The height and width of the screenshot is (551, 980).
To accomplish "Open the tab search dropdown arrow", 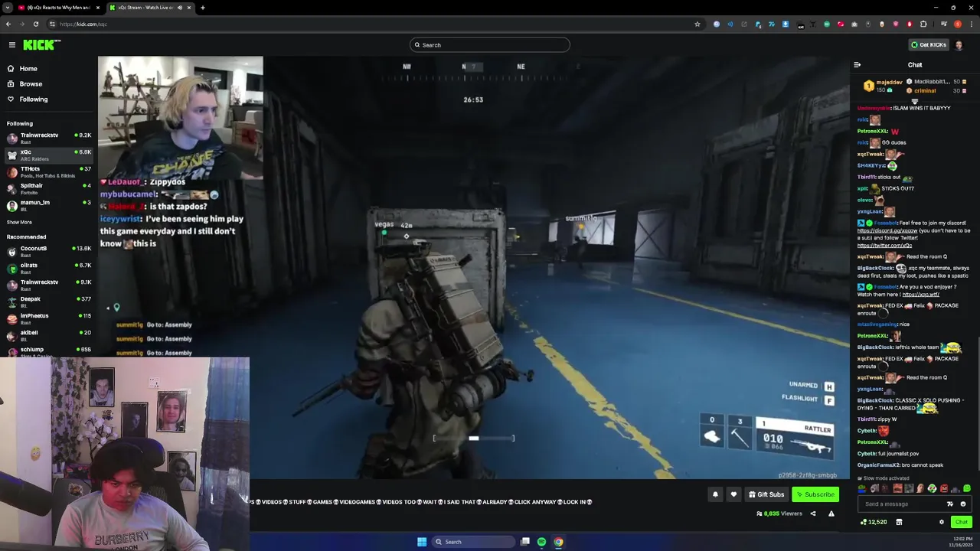I will pos(7,8).
